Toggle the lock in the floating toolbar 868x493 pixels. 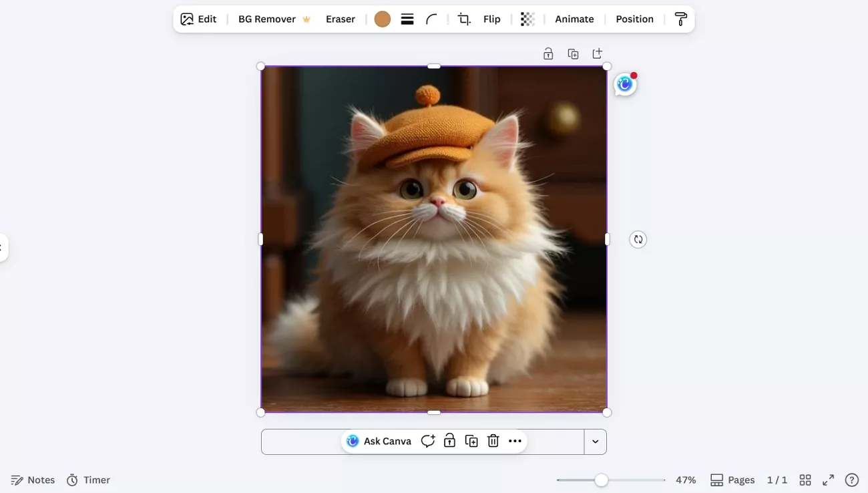point(449,441)
